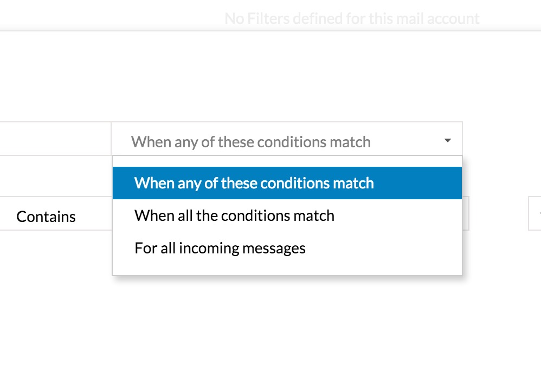Image resolution: width=541 pixels, height=392 pixels.
Task: Click the partially visible box at right edge
Action: 535,213
